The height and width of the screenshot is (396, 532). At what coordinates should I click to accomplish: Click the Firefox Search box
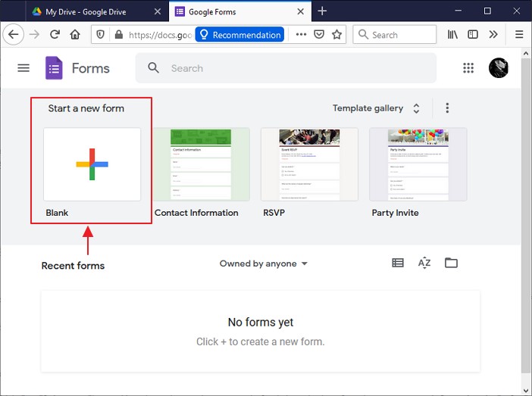pos(395,35)
